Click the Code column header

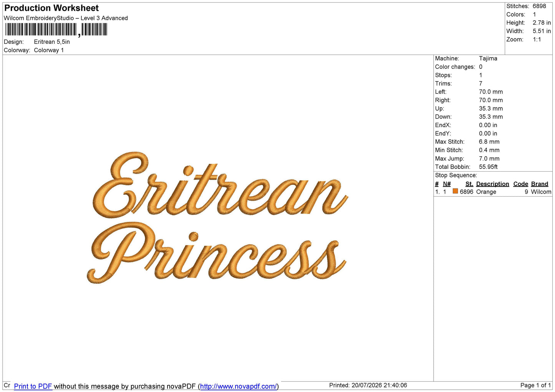520,184
